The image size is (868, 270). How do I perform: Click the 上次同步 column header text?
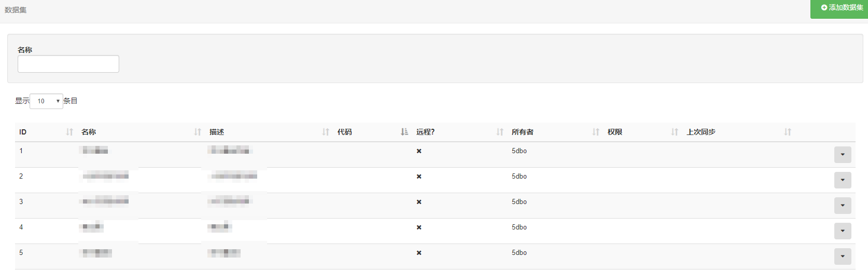point(701,132)
